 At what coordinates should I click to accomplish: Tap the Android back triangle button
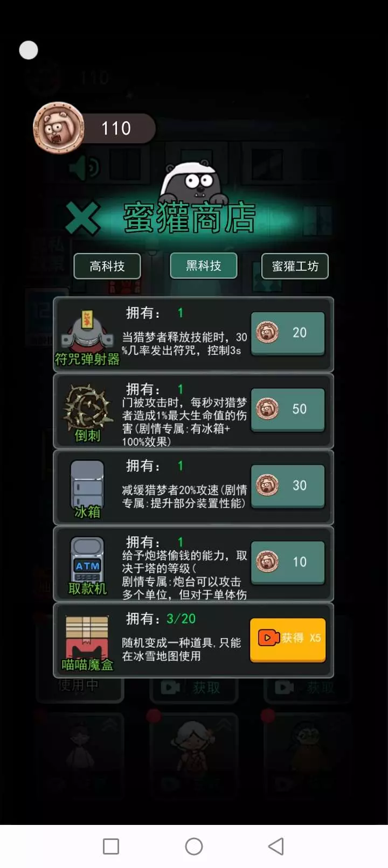click(276, 846)
